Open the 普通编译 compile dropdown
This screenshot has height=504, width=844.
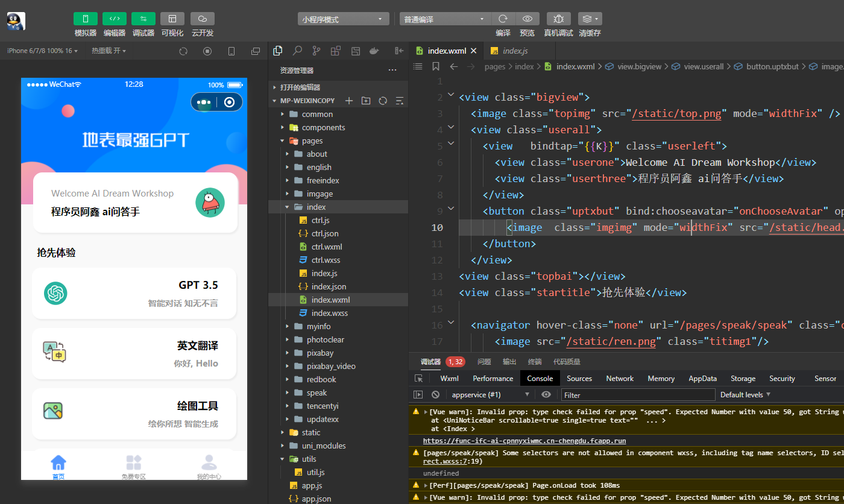[x=445, y=19]
